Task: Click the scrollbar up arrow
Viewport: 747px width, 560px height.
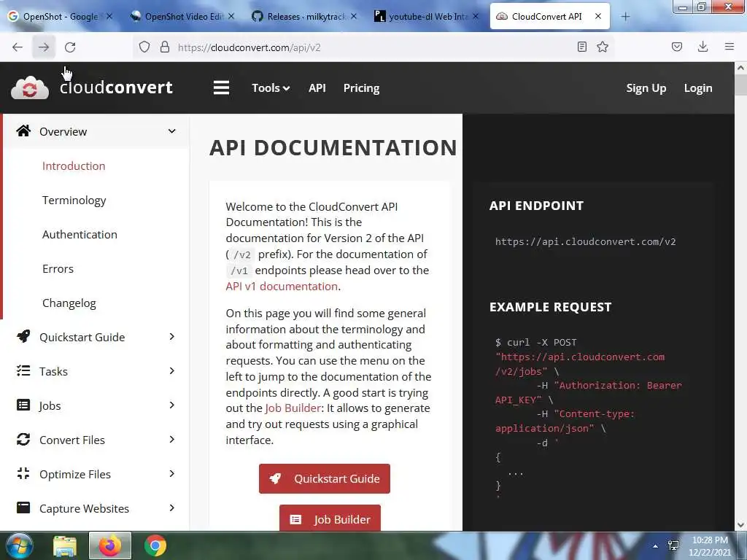Action: [740, 68]
